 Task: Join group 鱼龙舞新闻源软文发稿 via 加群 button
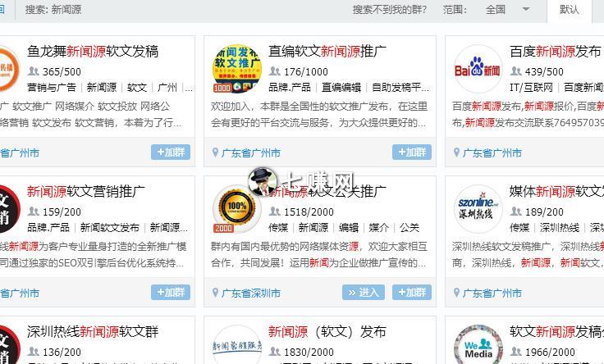[x=171, y=152]
